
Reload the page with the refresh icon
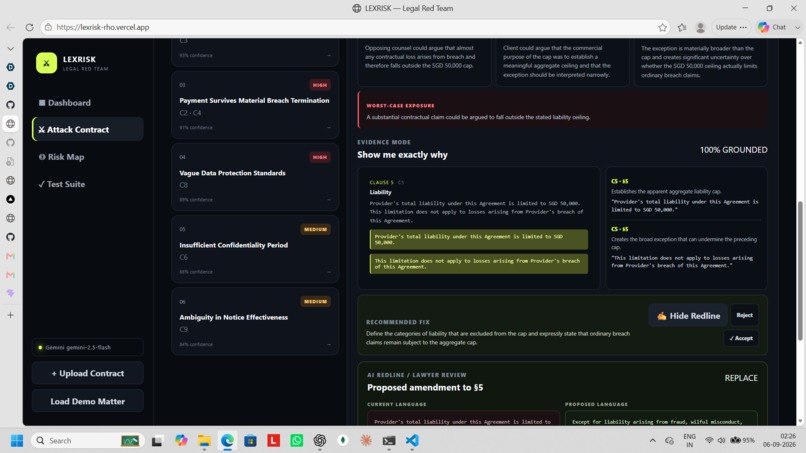coord(29,27)
